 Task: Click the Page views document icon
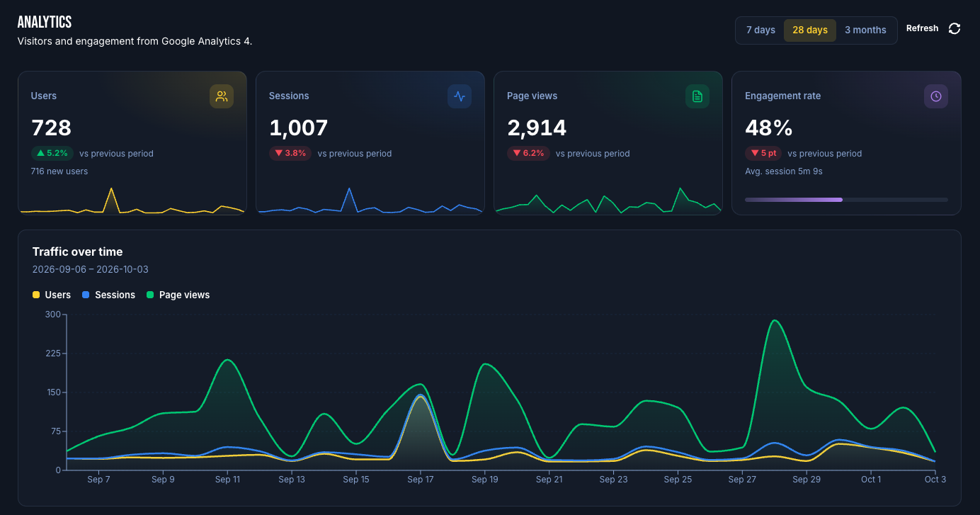[697, 96]
